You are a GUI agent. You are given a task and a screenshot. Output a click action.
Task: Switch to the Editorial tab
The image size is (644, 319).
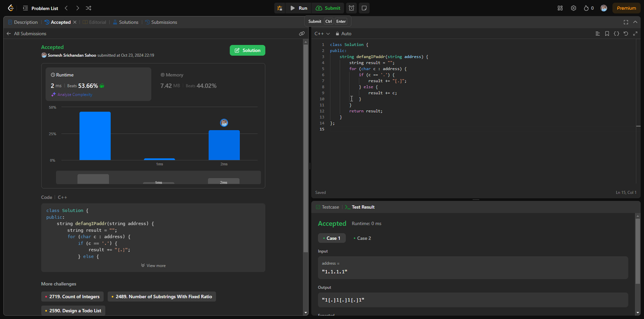[x=94, y=22]
